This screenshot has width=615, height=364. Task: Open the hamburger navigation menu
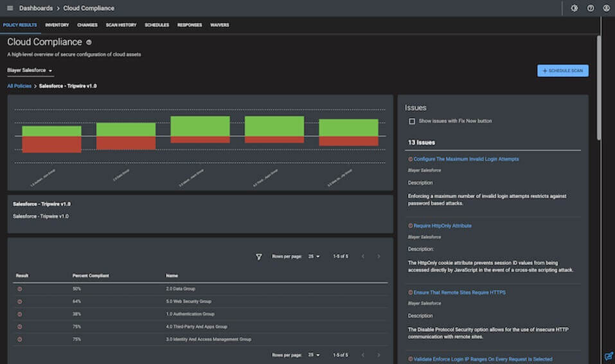pos(10,8)
